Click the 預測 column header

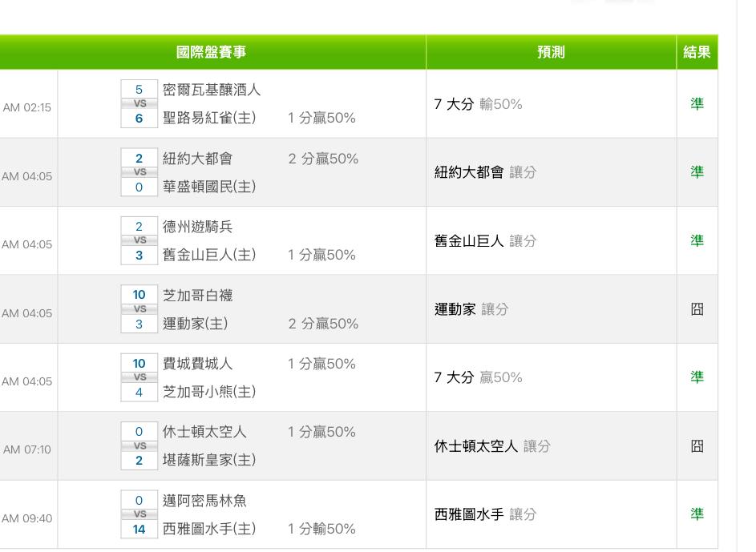tap(551, 52)
